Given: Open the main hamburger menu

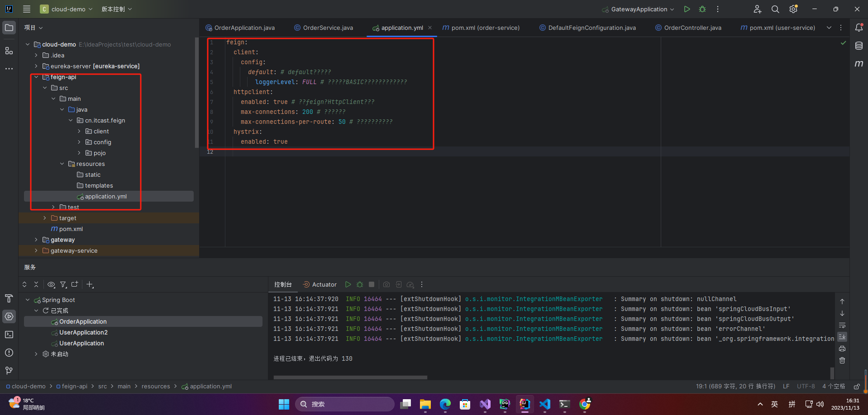Looking at the screenshot, I should [x=27, y=9].
